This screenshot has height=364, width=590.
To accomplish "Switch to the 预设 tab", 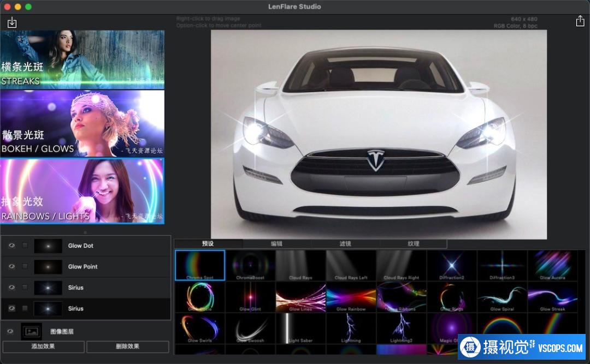I will tap(208, 244).
